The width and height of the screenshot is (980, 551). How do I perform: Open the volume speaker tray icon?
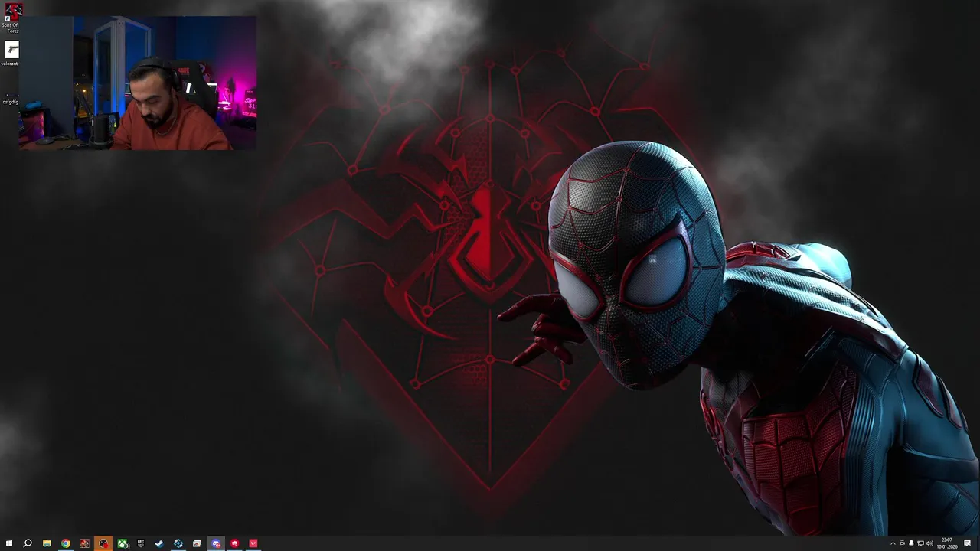929,543
